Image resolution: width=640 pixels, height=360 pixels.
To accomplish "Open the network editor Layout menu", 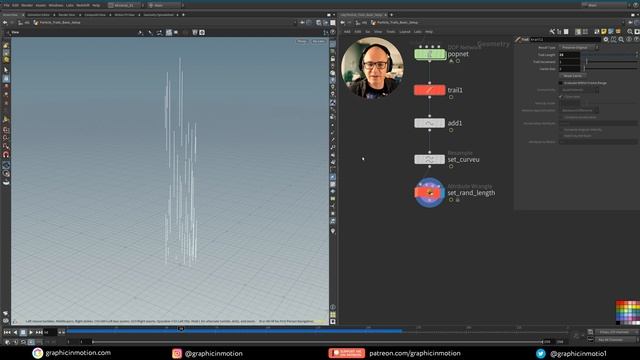I will click(404, 31).
